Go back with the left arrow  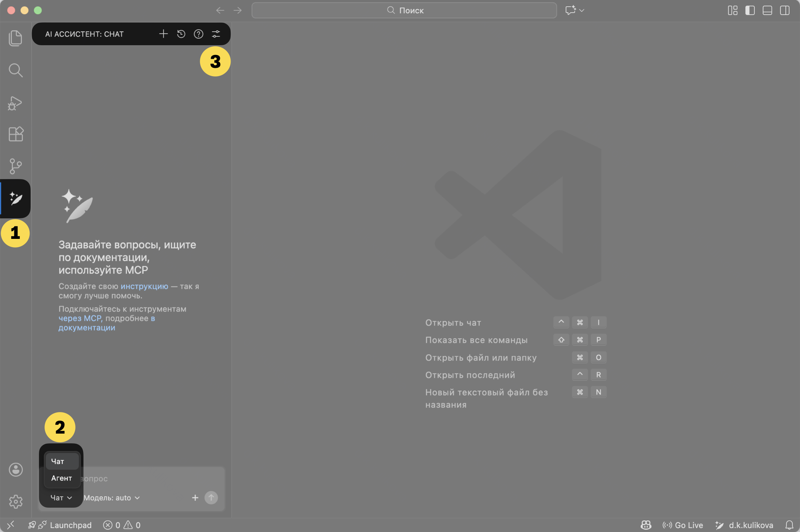[220, 10]
